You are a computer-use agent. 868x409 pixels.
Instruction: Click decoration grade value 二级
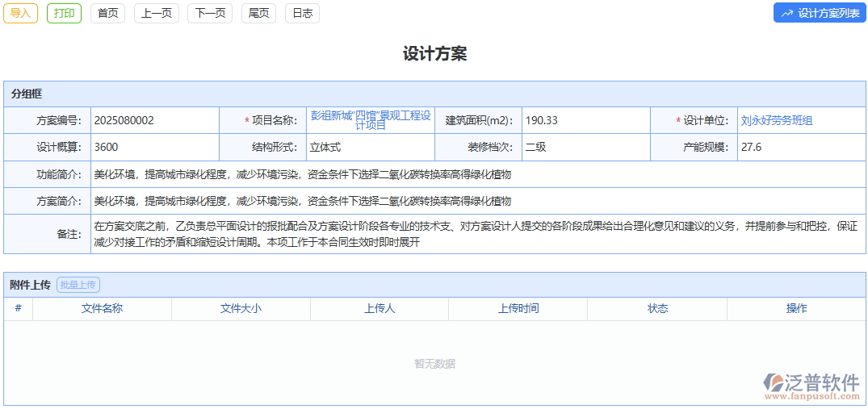tap(536, 147)
